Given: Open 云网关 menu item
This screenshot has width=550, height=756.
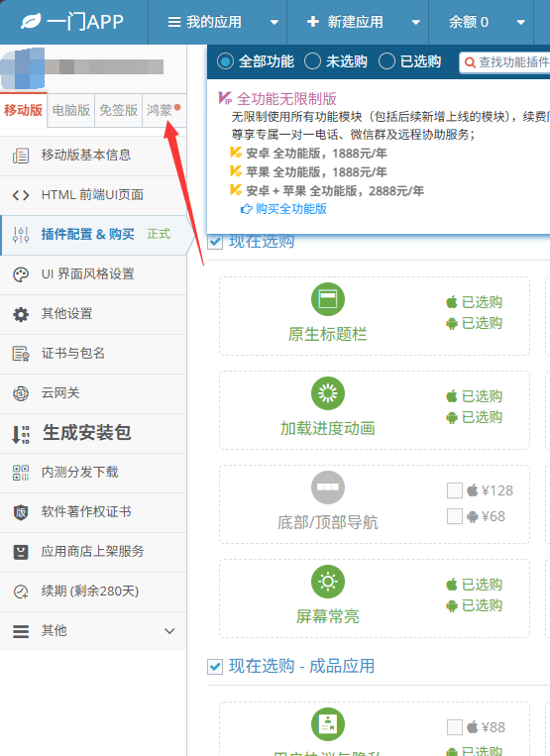Looking at the screenshot, I should tap(93, 393).
